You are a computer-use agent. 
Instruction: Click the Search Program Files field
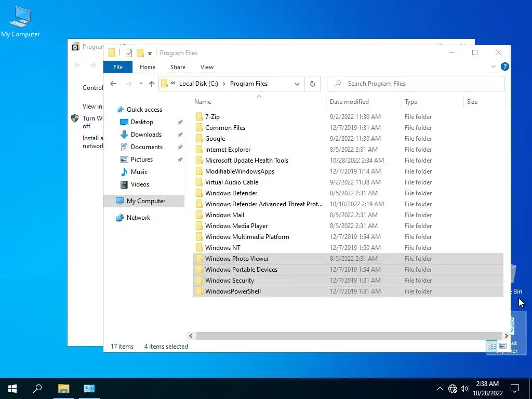[416, 84]
